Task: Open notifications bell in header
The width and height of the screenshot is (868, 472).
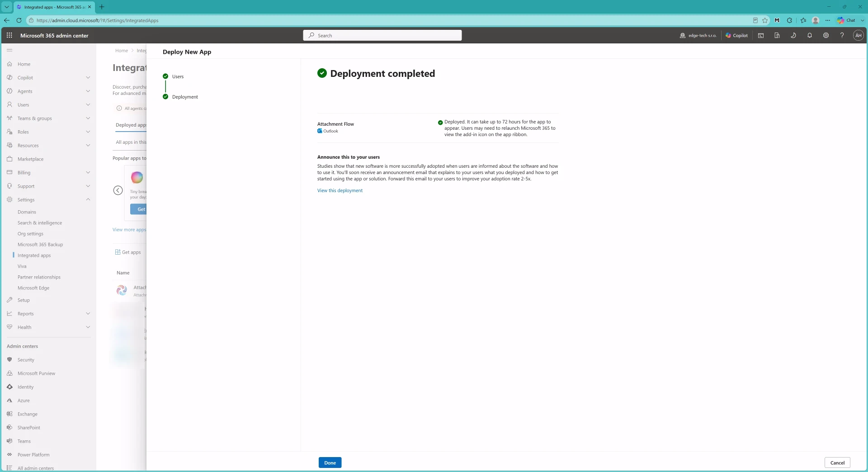Action: [810, 35]
